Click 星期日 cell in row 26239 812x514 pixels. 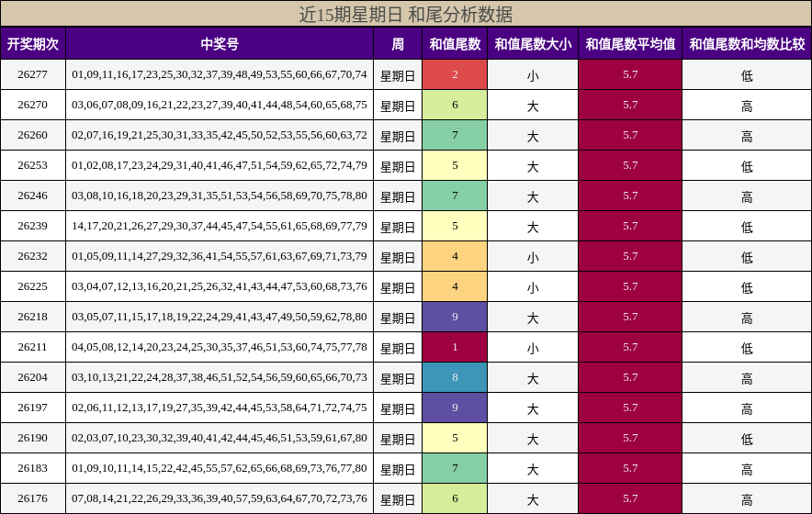pos(398,226)
